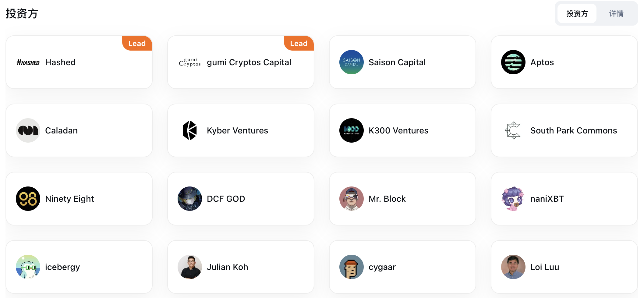Click the Loi Luu name link
The image size is (644, 298).
point(545,267)
